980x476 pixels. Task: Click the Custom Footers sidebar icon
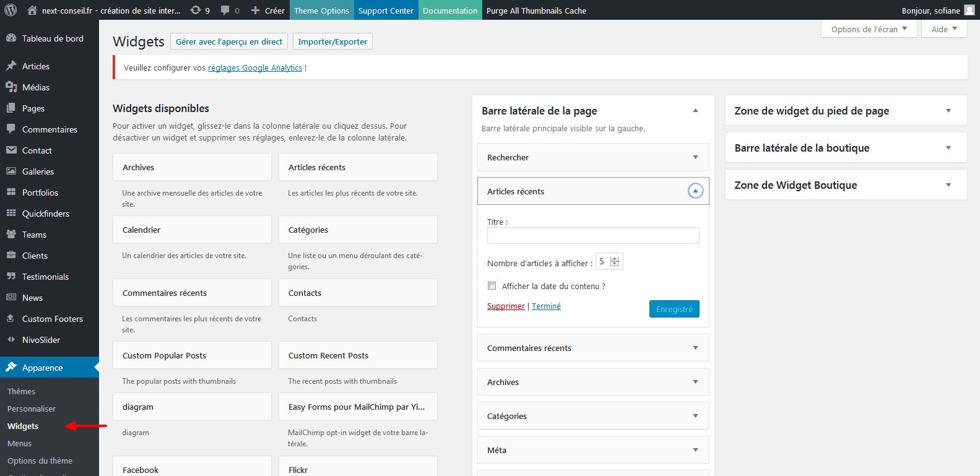[11, 318]
